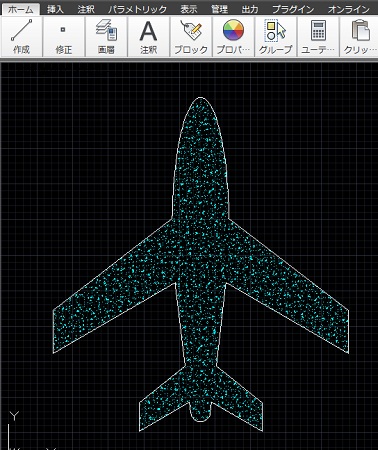The width and height of the screenshot is (378, 450).
Task: Switch to the 挿入 ribbon tab
Action: tap(55, 9)
